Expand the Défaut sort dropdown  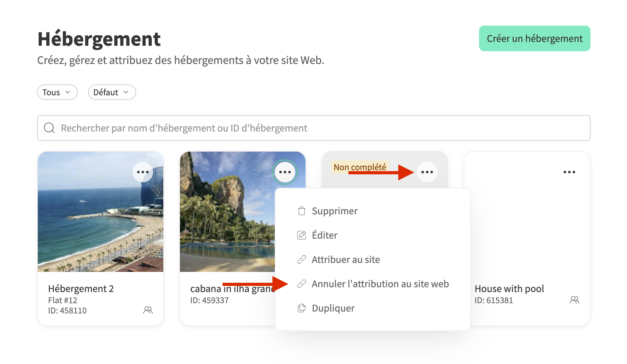click(x=112, y=92)
